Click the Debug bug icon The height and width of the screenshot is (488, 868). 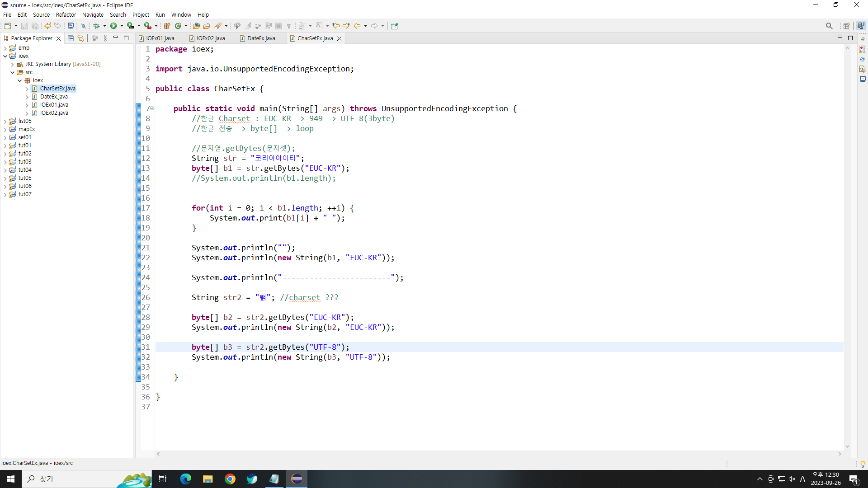[96, 26]
